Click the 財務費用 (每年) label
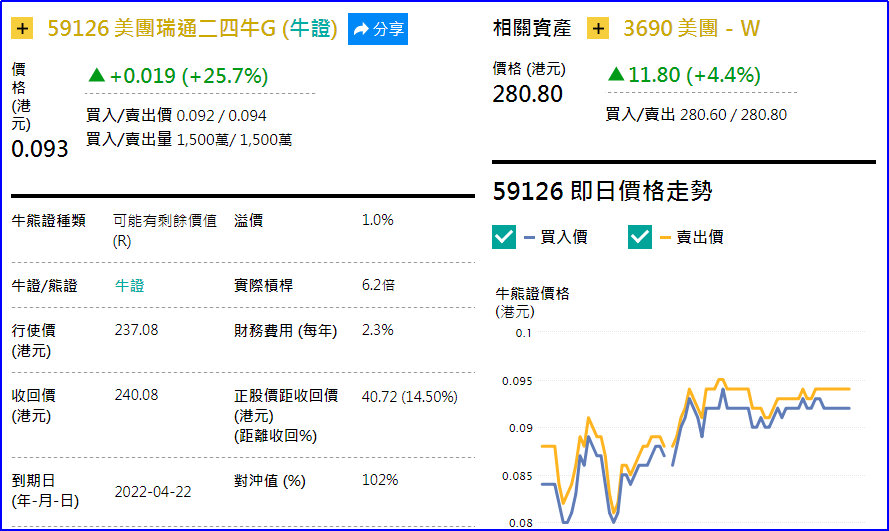Image resolution: width=889 pixels, height=531 pixels. (285, 330)
